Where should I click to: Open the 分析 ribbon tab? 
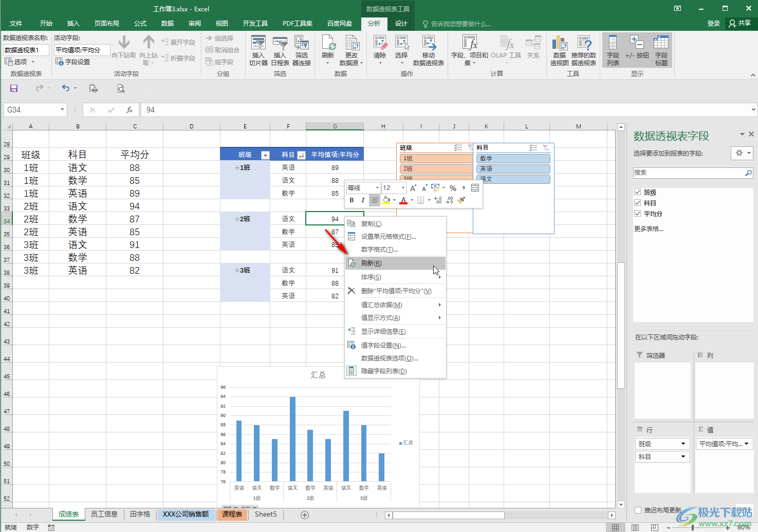click(x=374, y=24)
